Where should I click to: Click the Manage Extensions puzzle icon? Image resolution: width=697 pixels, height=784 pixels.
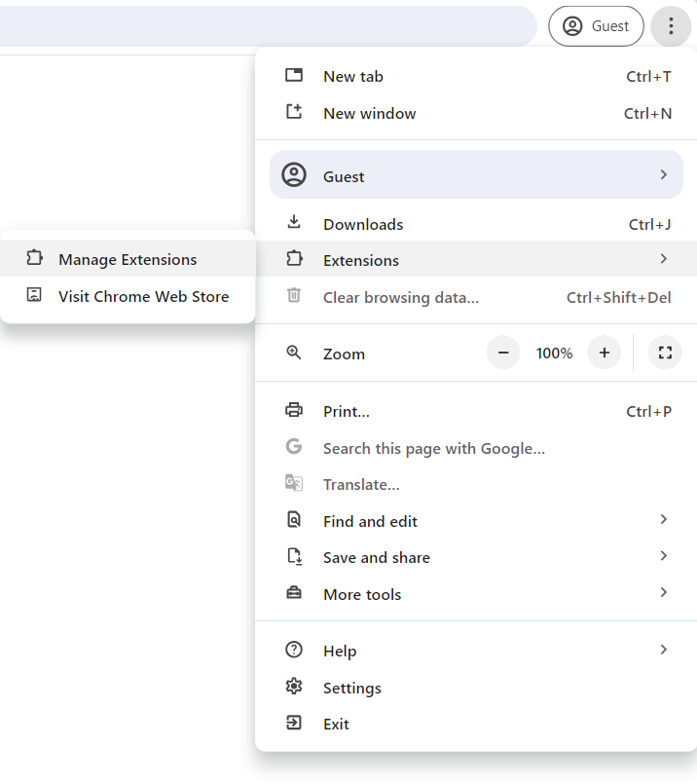click(x=35, y=259)
